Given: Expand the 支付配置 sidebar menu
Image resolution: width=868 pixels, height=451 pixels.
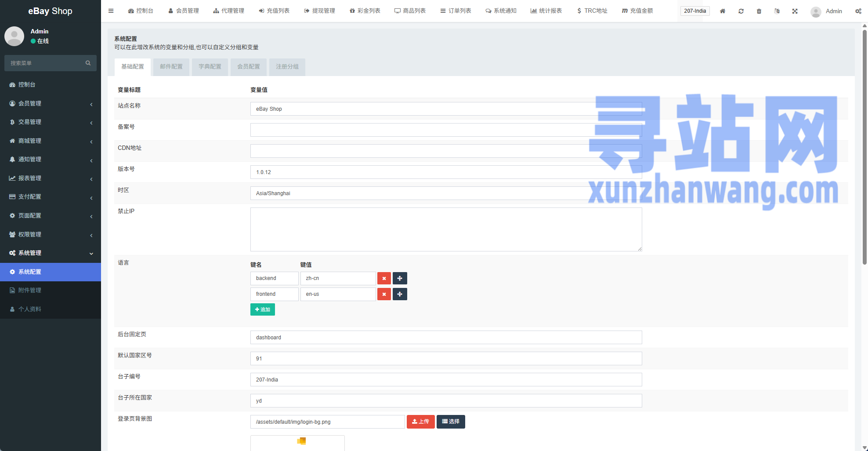Looking at the screenshot, I should coord(50,197).
